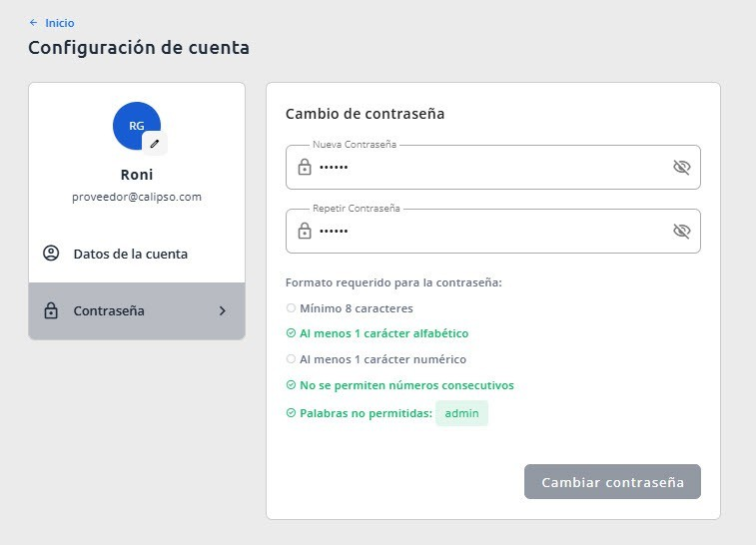Click the Mínimo 8 caracteres circle indicator
756x545 pixels.
[x=291, y=307]
